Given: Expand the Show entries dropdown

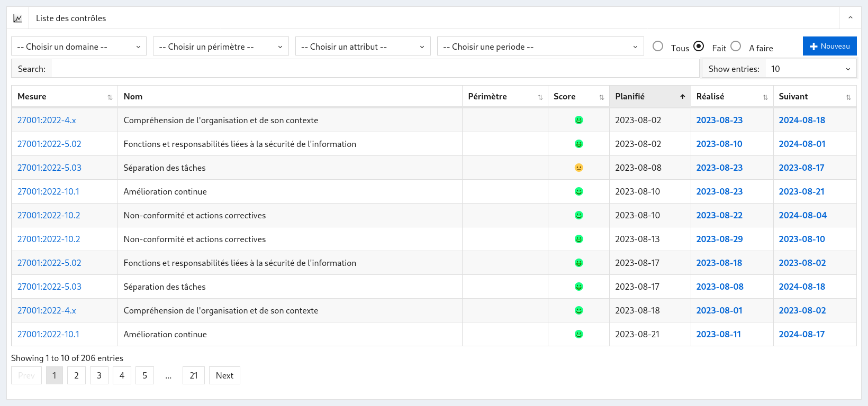Looking at the screenshot, I should (810, 69).
